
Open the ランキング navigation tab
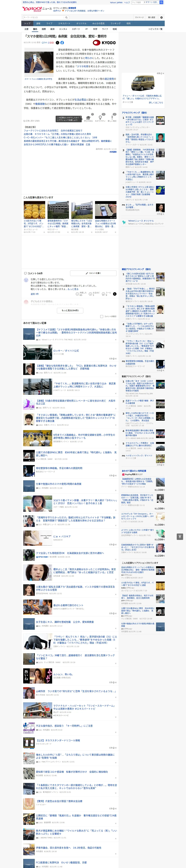[x=115, y=24]
